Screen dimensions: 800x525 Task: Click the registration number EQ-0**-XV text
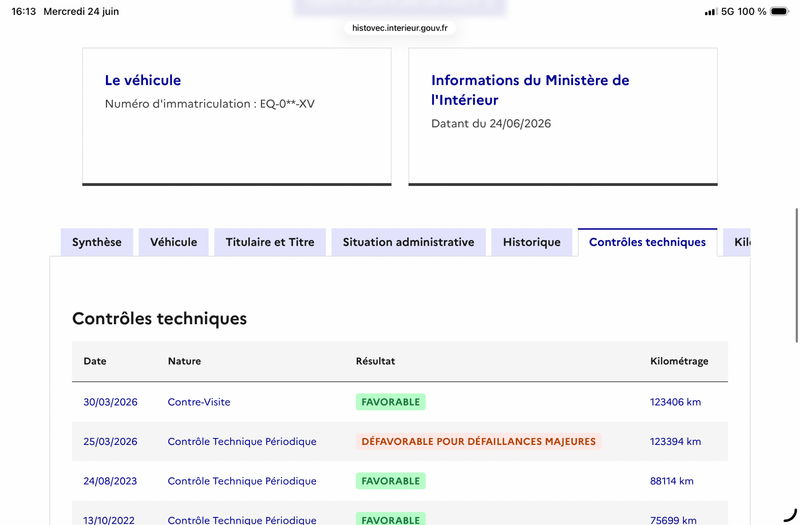287,104
